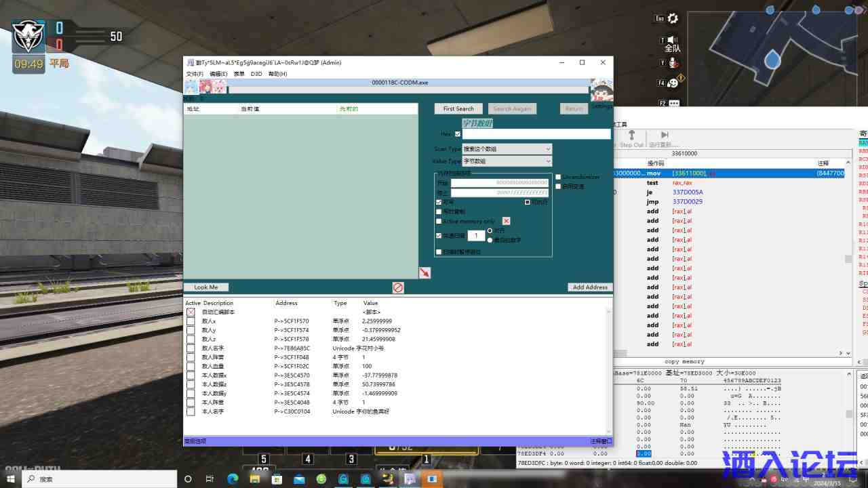
Task: Select the last digits radio button
Action: 490,240
